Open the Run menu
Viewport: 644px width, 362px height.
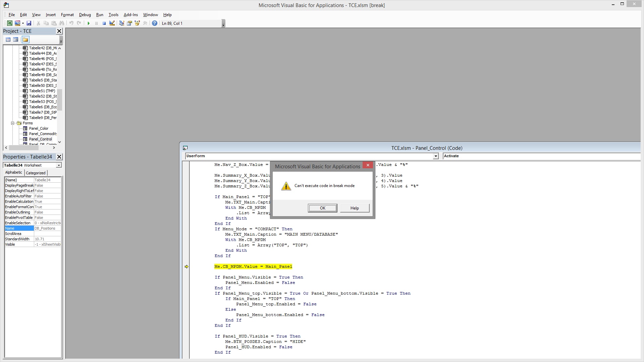click(x=100, y=15)
